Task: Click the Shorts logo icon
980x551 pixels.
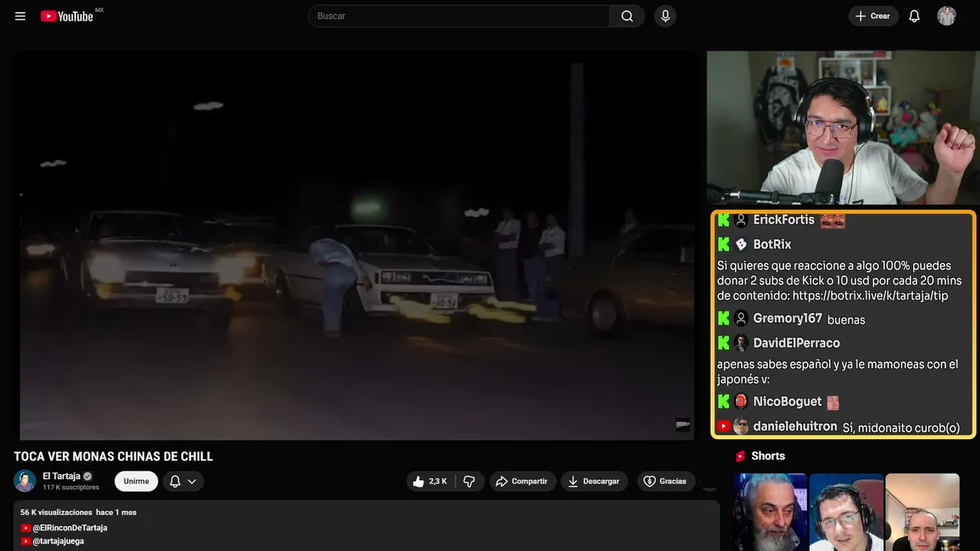Action: point(740,456)
